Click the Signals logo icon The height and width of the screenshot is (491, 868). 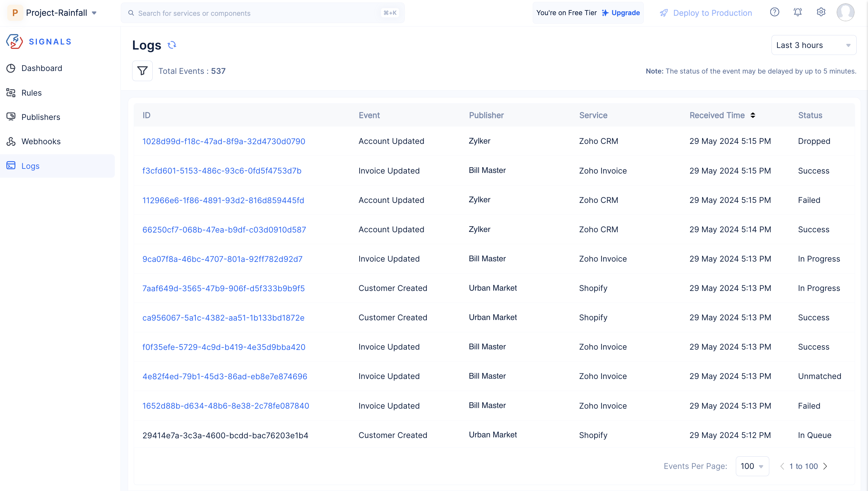[x=14, y=41]
